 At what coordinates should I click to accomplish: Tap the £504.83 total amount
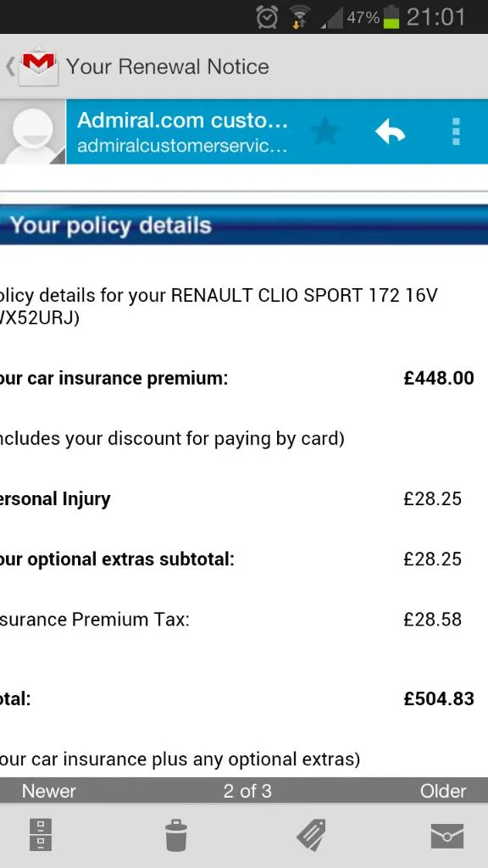439,698
